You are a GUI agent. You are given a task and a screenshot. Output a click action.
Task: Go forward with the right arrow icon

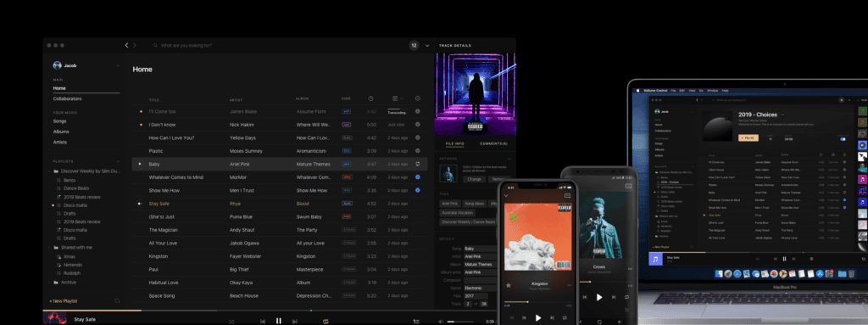click(134, 46)
